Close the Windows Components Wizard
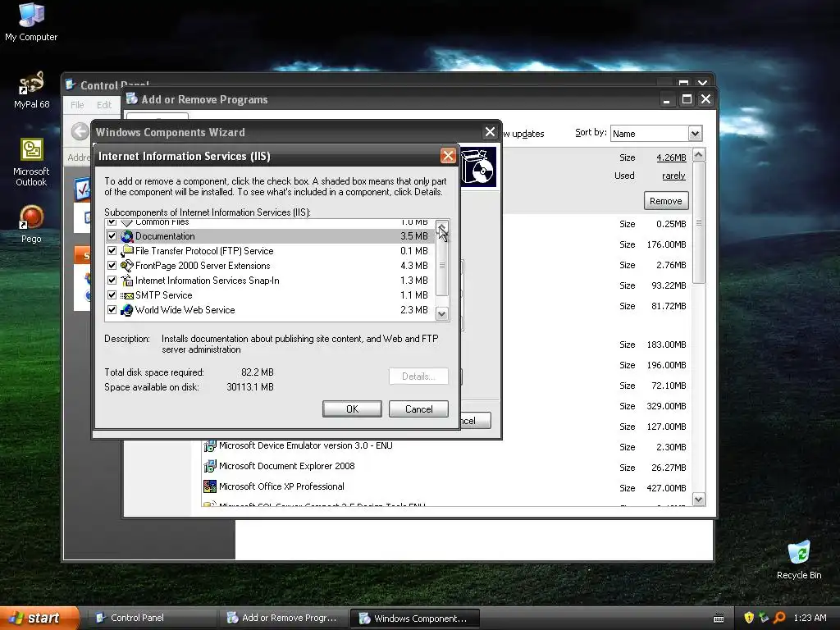The width and height of the screenshot is (840, 630). coord(490,132)
